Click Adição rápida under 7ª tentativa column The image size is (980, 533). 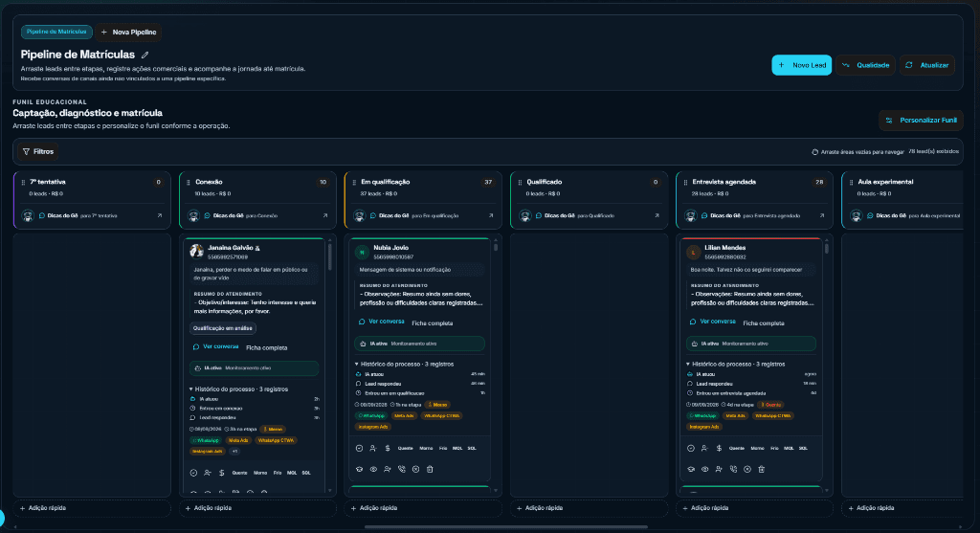92,508
